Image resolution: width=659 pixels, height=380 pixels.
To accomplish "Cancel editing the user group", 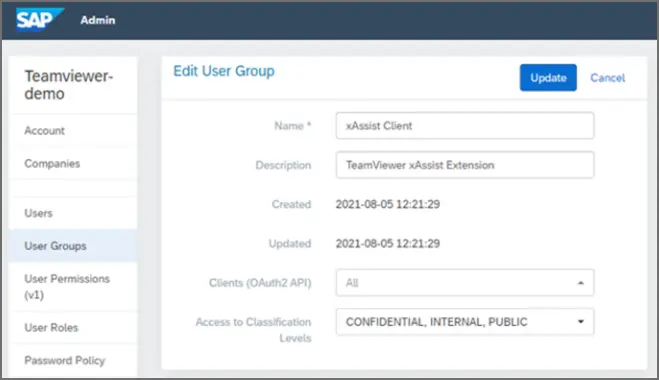I will pyautogui.click(x=607, y=78).
